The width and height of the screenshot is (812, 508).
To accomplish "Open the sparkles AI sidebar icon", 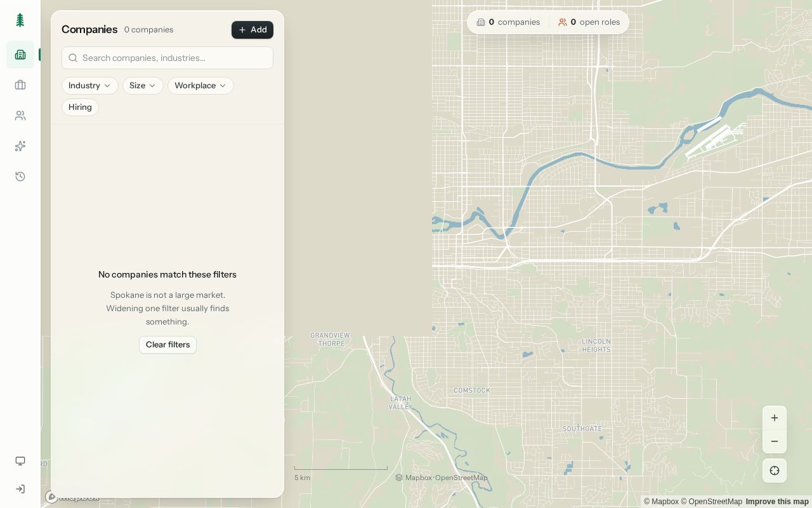I will (x=20, y=146).
